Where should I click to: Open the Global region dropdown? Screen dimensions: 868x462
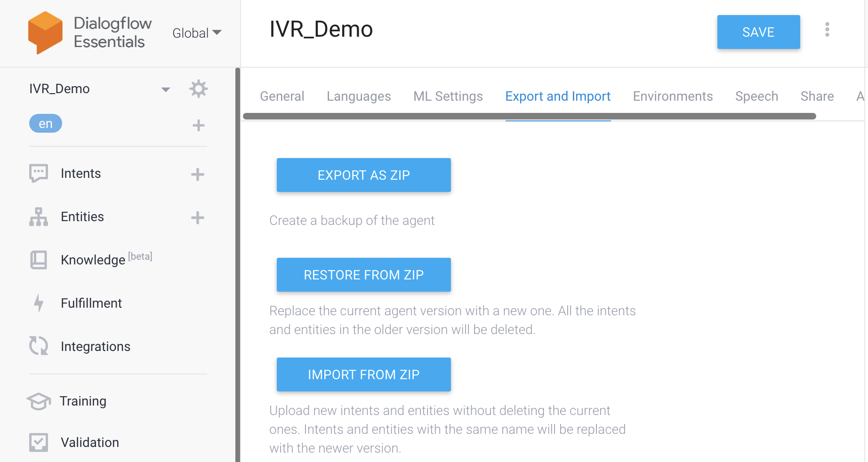[196, 32]
